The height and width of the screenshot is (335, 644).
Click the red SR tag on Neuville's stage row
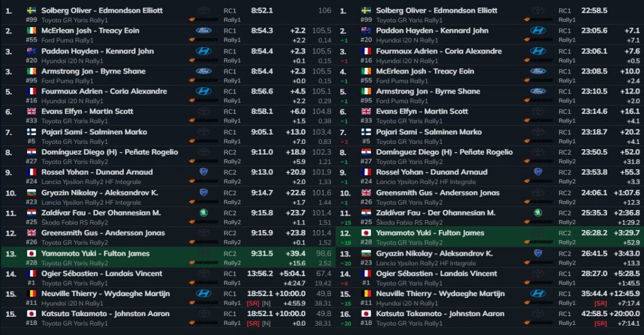point(253,303)
